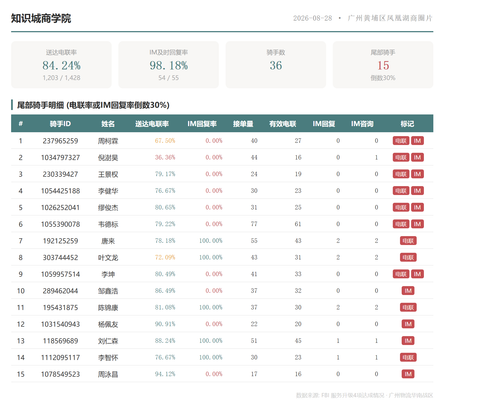This screenshot has height=410, width=500.
Task: Click the 骑手ID column header
Action: (60, 124)
